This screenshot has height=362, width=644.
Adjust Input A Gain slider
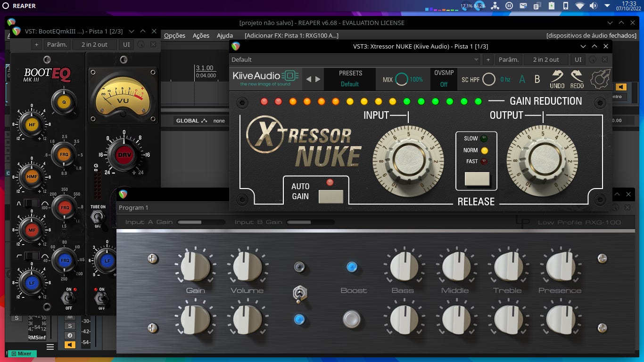tap(201, 222)
